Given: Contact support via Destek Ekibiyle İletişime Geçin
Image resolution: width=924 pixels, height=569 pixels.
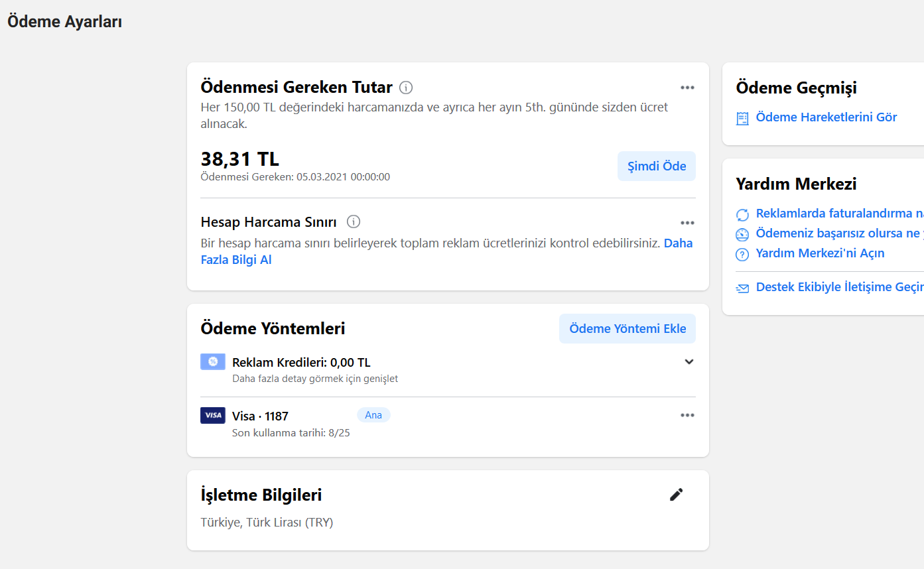Looking at the screenshot, I should (x=840, y=288).
